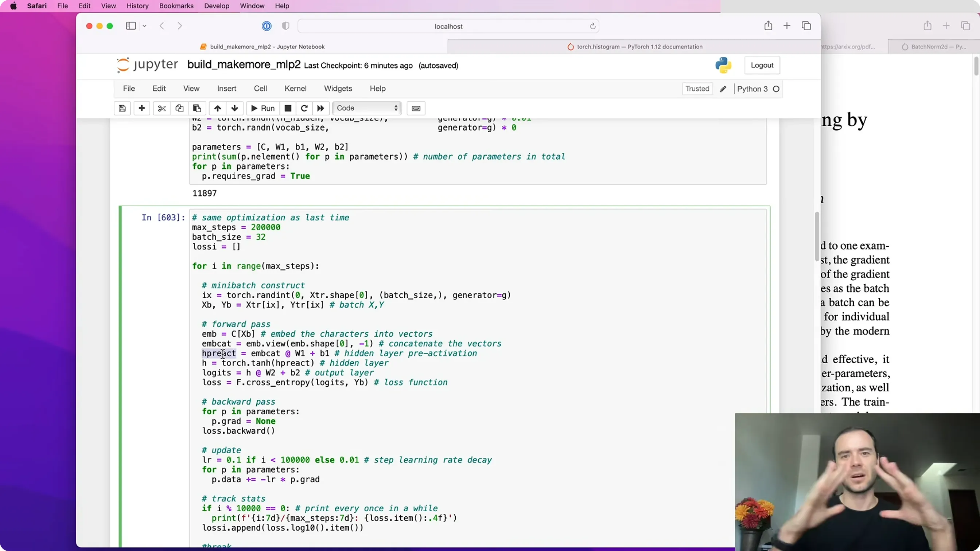Click the Logout button
Viewport: 980px width, 551px height.
[762, 65]
